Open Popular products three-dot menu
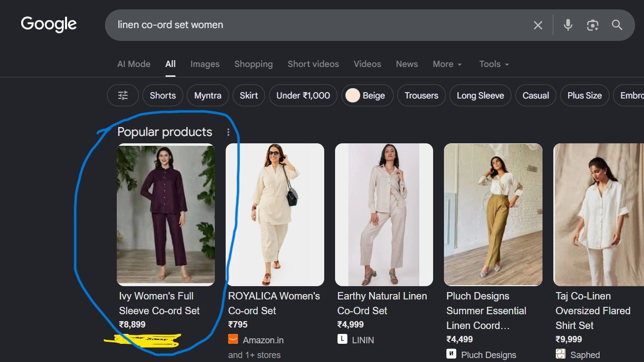 click(x=228, y=132)
